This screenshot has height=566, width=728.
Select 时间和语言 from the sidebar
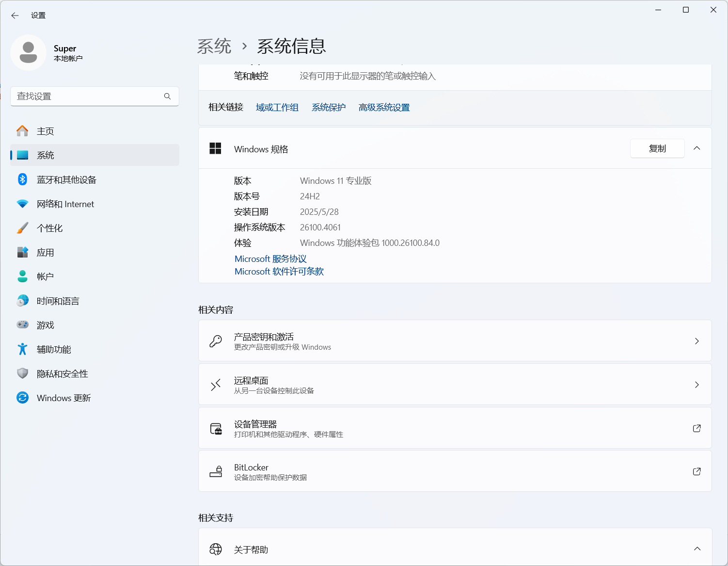[22, 300]
